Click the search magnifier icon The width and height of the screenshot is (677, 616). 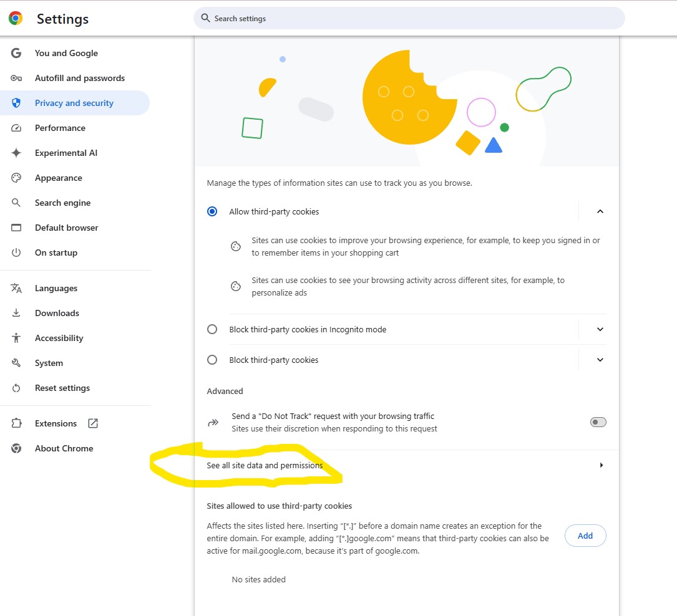(205, 18)
